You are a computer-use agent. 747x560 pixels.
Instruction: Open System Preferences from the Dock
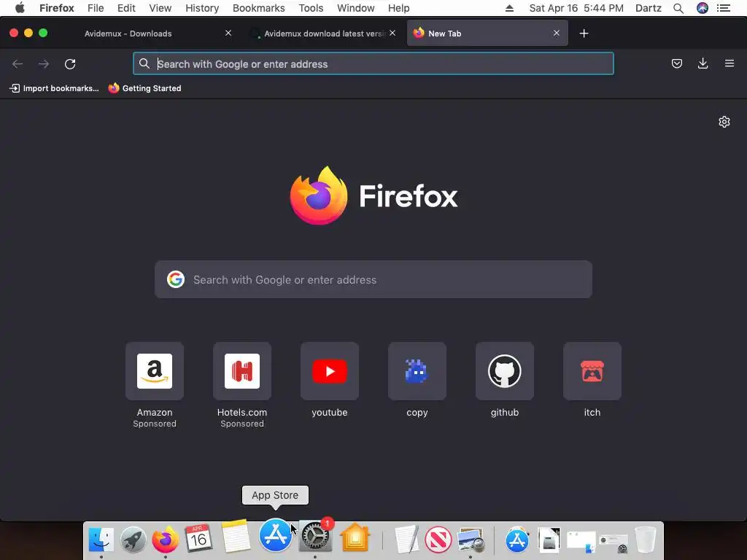point(315,537)
